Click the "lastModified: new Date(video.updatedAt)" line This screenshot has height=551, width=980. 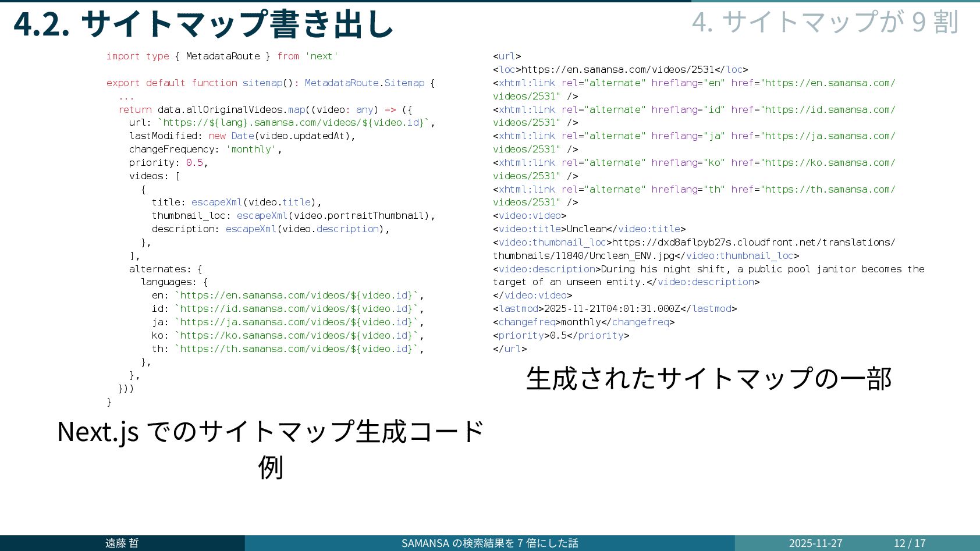point(242,136)
